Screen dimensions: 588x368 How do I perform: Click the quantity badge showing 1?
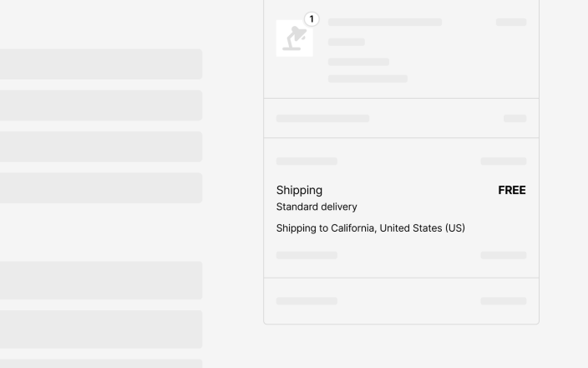coord(312,19)
